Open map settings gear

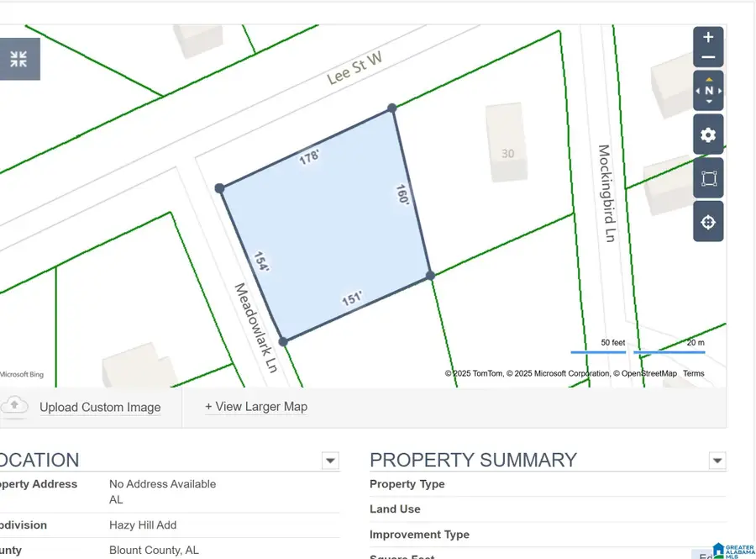tap(708, 135)
